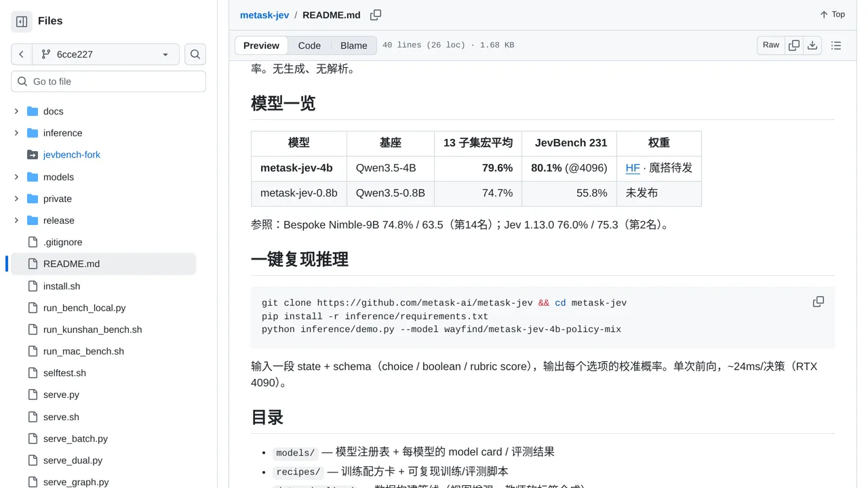Image resolution: width=868 pixels, height=488 pixels.
Task: Switch to the Code tab
Action: click(309, 45)
